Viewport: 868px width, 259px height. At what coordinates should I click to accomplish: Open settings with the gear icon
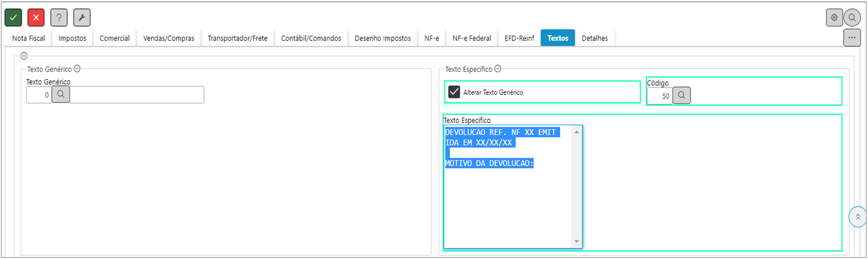(834, 17)
